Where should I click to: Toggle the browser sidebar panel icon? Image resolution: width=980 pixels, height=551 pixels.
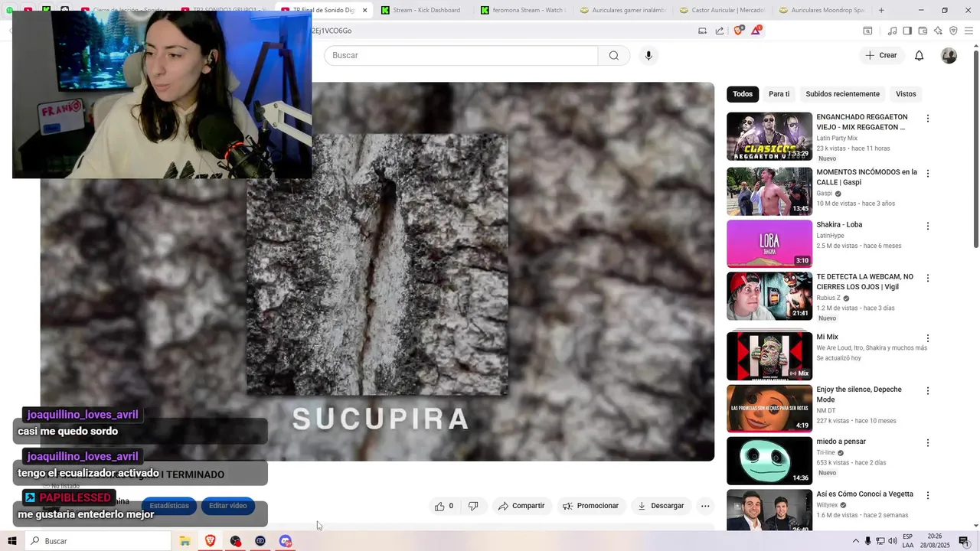(x=907, y=31)
